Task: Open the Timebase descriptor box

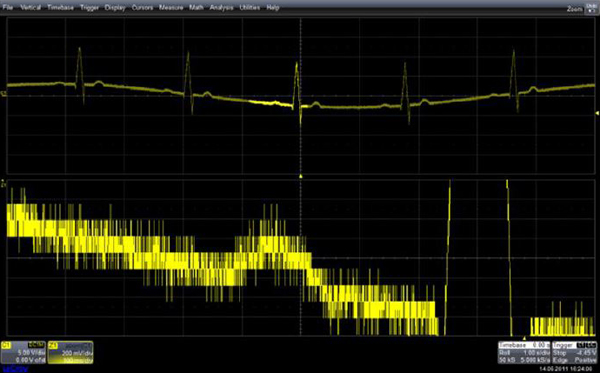Action: pyautogui.click(x=524, y=352)
